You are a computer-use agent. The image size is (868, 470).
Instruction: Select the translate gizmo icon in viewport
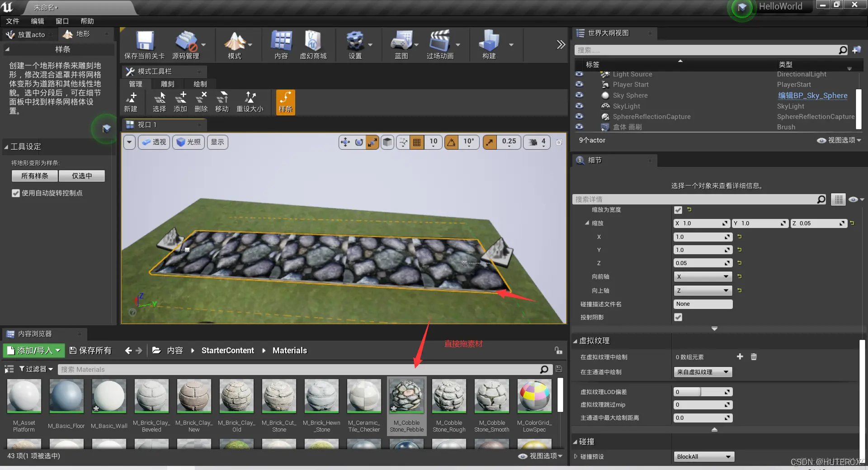pyautogui.click(x=345, y=142)
